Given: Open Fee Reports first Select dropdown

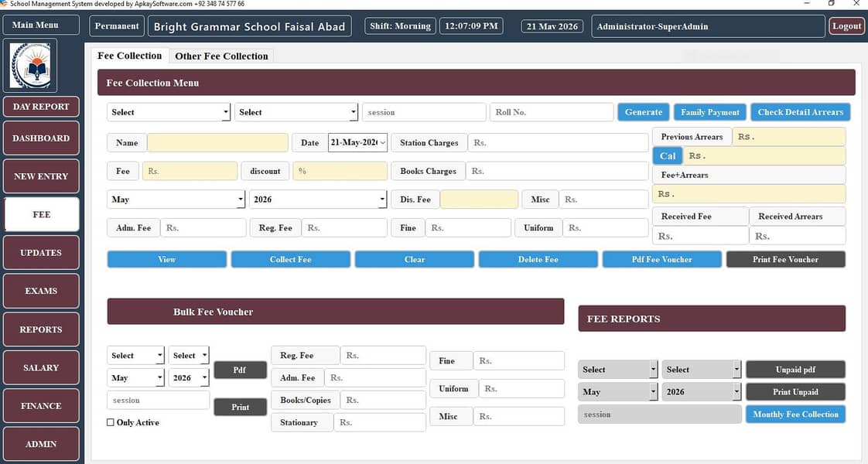Looking at the screenshot, I should (618, 370).
